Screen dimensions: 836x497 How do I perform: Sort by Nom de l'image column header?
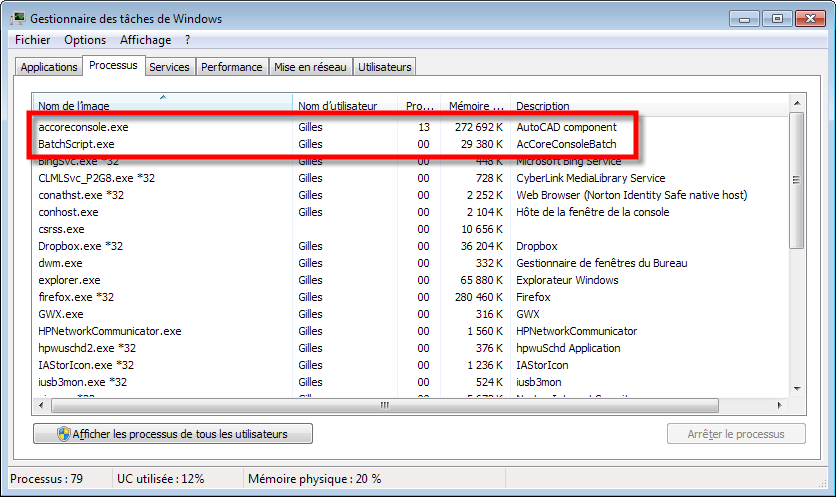pos(163,105)
